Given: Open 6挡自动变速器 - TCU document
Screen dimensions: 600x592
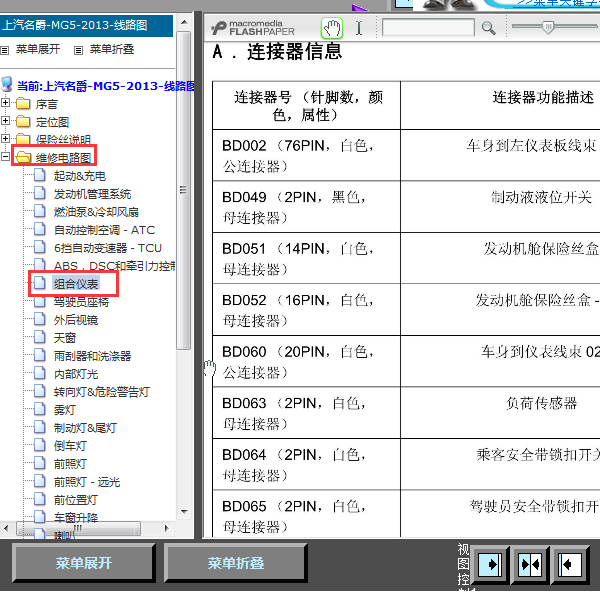Looking at the screenshot, I should coord(108,248).
